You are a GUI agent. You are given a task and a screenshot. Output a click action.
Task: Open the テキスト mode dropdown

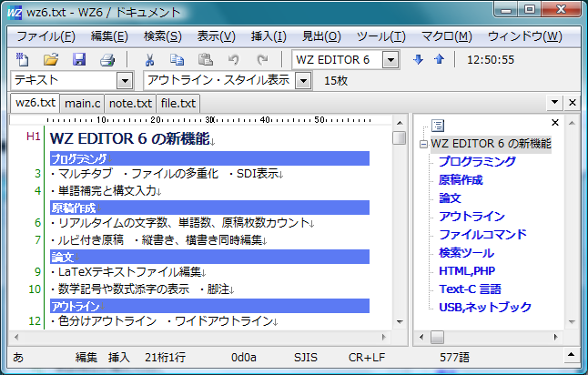click(125, 80)
